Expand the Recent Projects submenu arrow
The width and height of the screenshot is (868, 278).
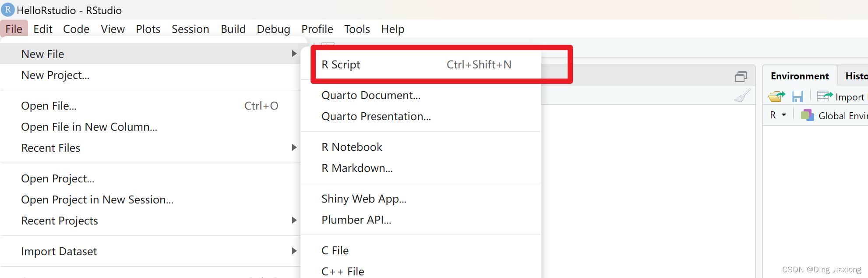click(294, 220)
